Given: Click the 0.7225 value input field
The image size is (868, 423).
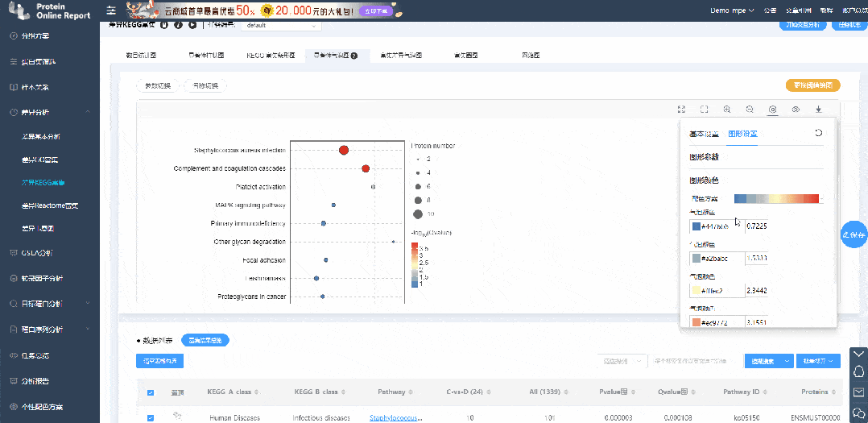Looking at the screenshot, I should 756,227.
